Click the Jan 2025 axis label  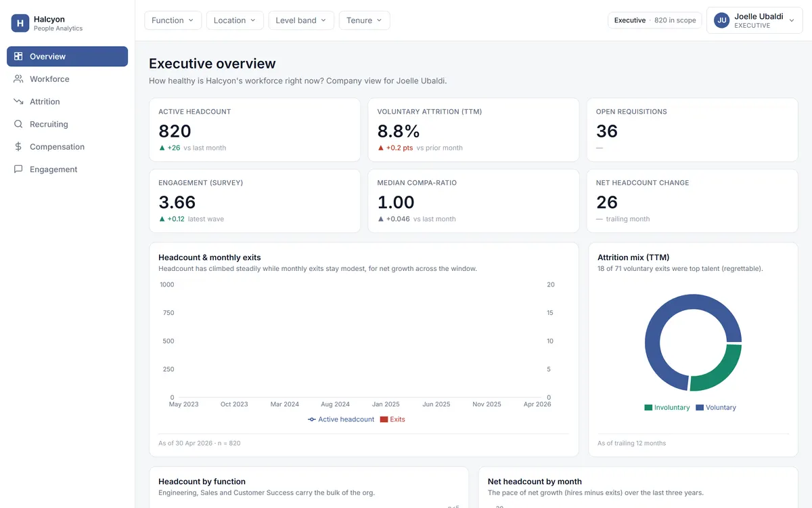pos(386,404)
